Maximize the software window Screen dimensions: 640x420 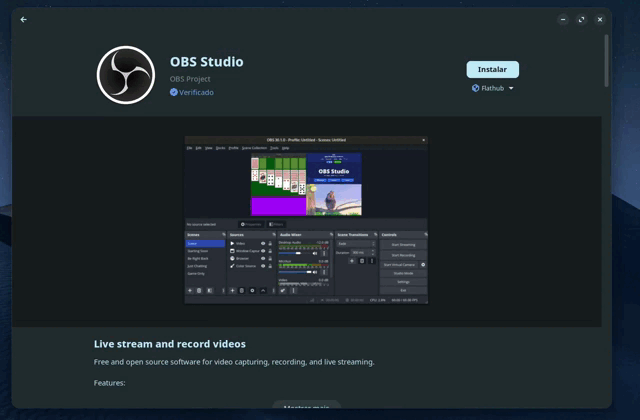581,19
